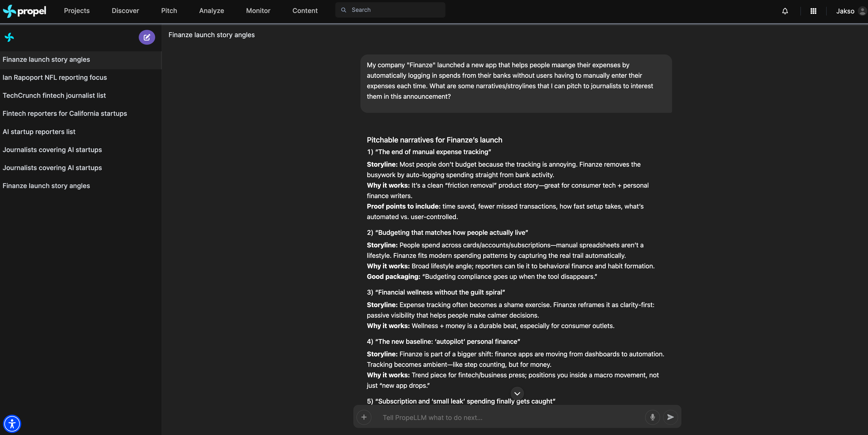Viewport: 868px width, 435px height.
Task: Go to the Analyze section
Action: click(211, 11)
